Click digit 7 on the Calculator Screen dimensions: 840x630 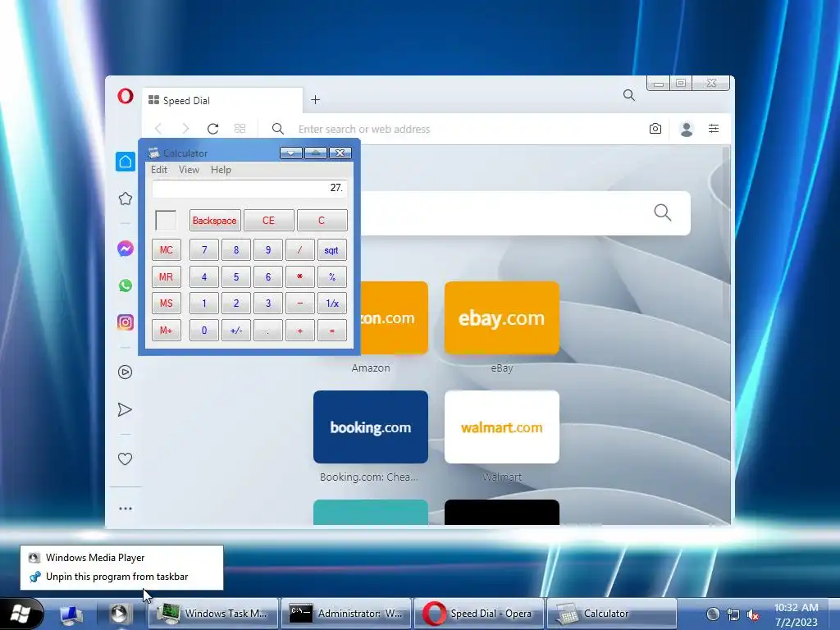click(204, 250)
